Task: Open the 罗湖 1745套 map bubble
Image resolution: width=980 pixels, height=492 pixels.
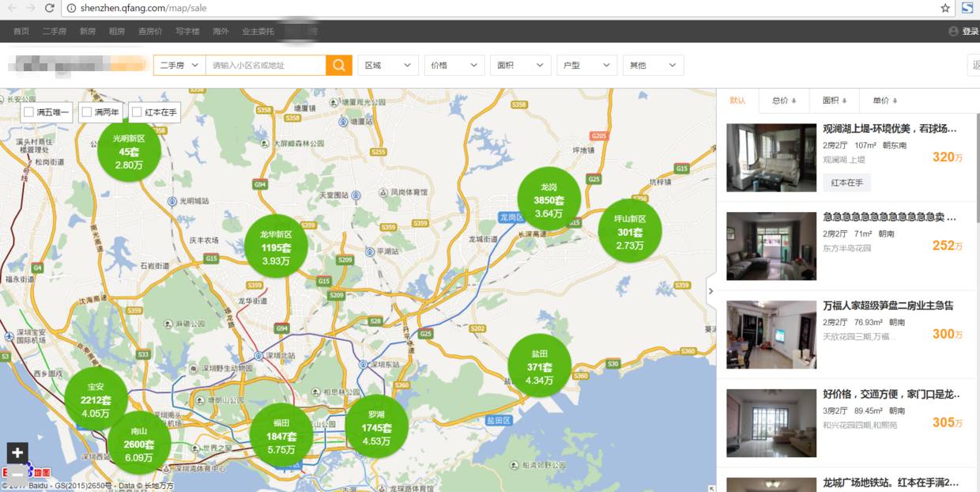Action: pyautogui.click(x=376, y=427)
